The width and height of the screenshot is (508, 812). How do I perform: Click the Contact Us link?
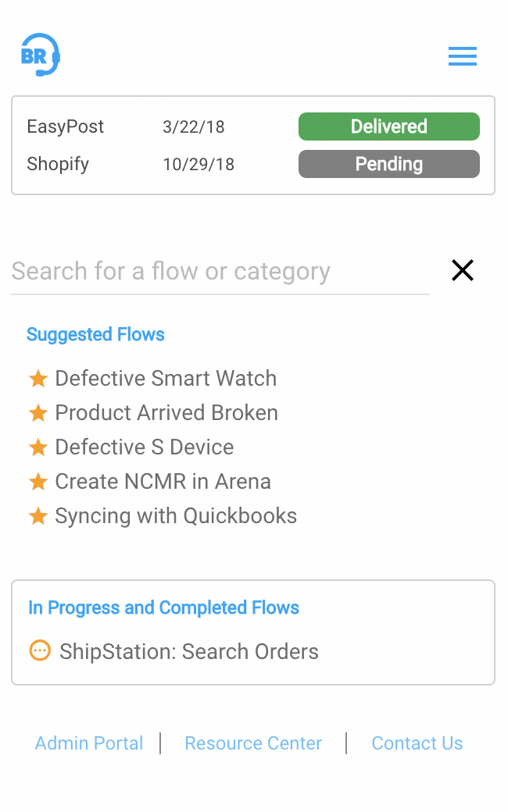[x=417, y=743]
